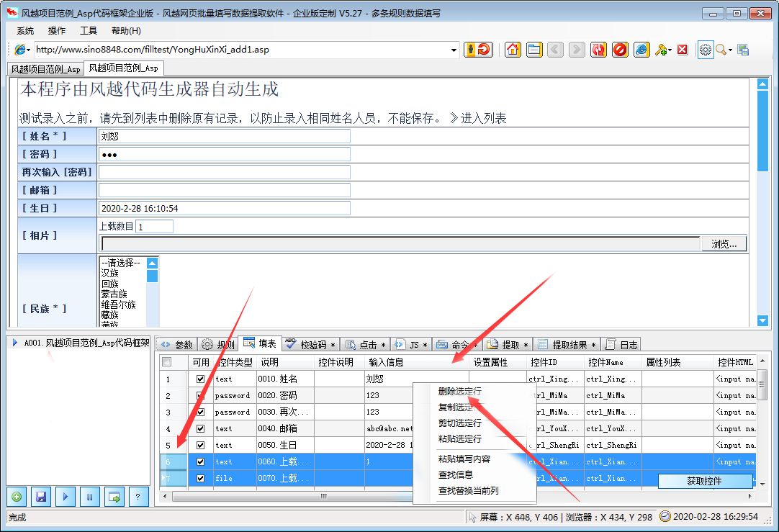
Task: Switch to the 提取 tab
Action: [508, 344]
